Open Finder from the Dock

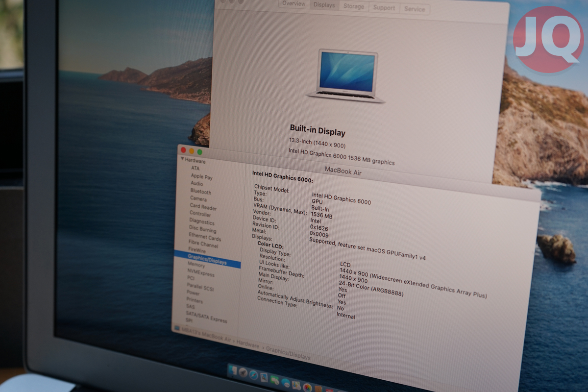(233, 370)
